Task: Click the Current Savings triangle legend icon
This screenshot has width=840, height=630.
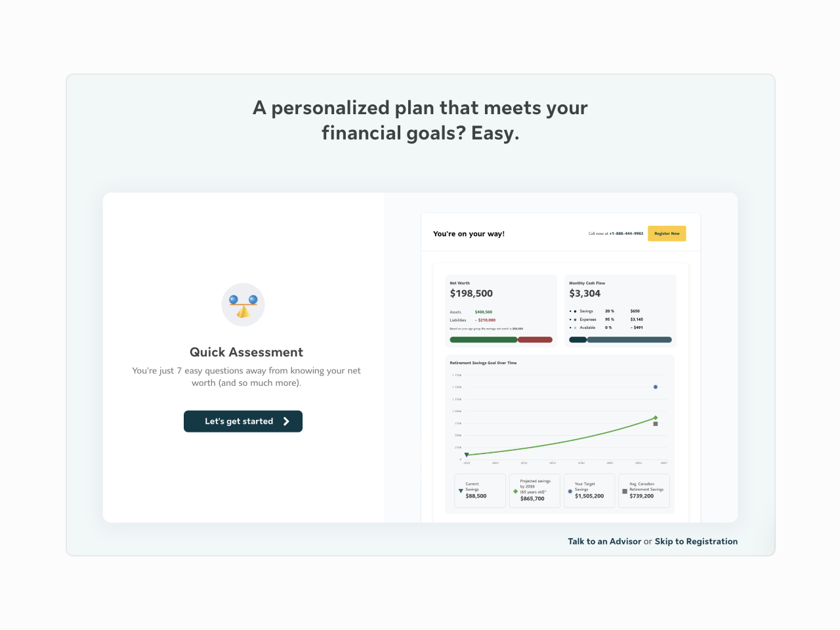Action: [461, 491]
